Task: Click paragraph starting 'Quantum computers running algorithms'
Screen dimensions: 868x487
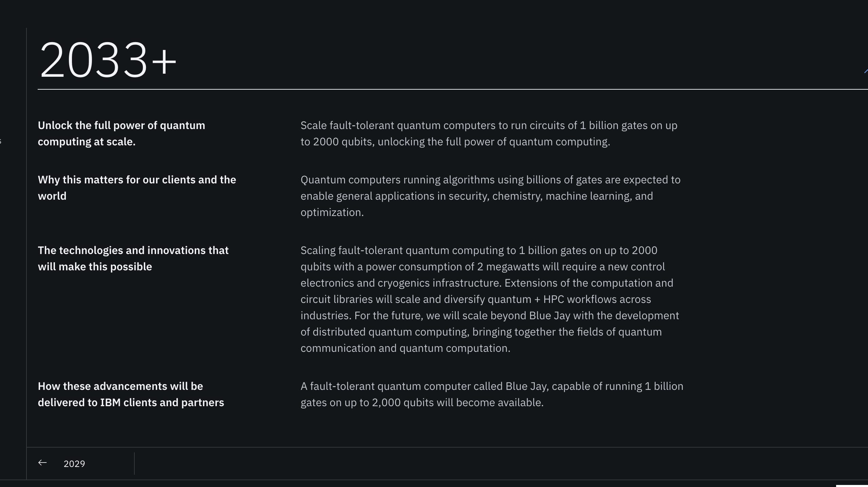Action: click(490, 196)
